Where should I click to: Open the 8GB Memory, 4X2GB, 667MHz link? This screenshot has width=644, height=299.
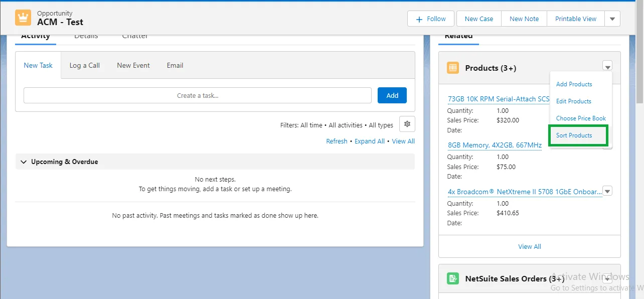point(495,145)
